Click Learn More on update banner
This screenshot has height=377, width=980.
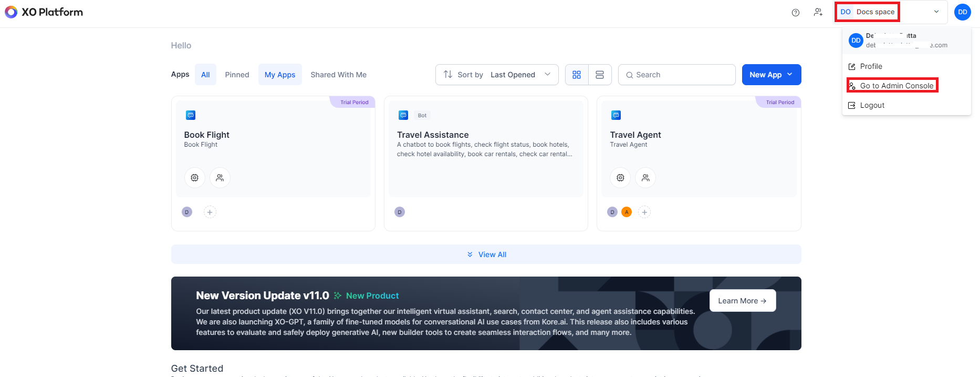[742, 301]
